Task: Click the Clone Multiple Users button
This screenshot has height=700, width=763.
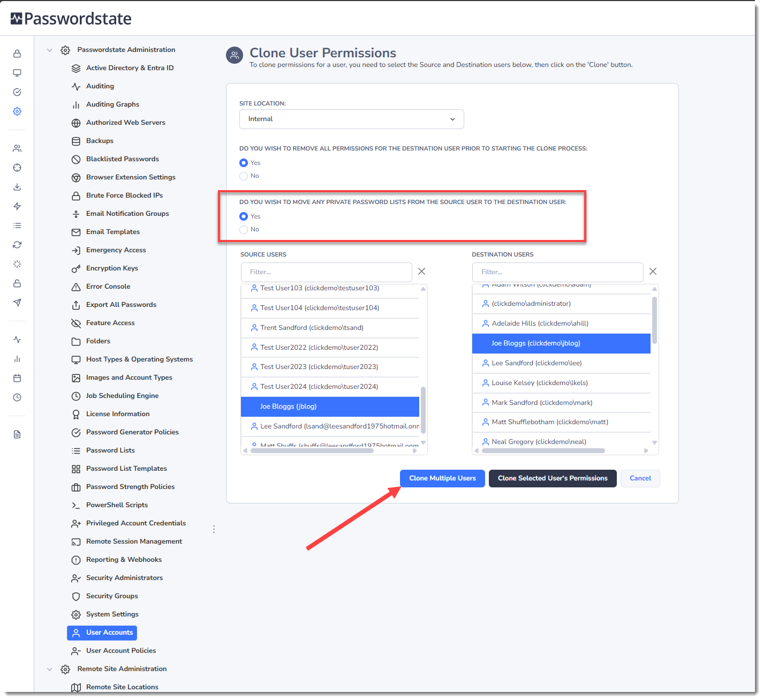Action: click(x=442, y=478)
